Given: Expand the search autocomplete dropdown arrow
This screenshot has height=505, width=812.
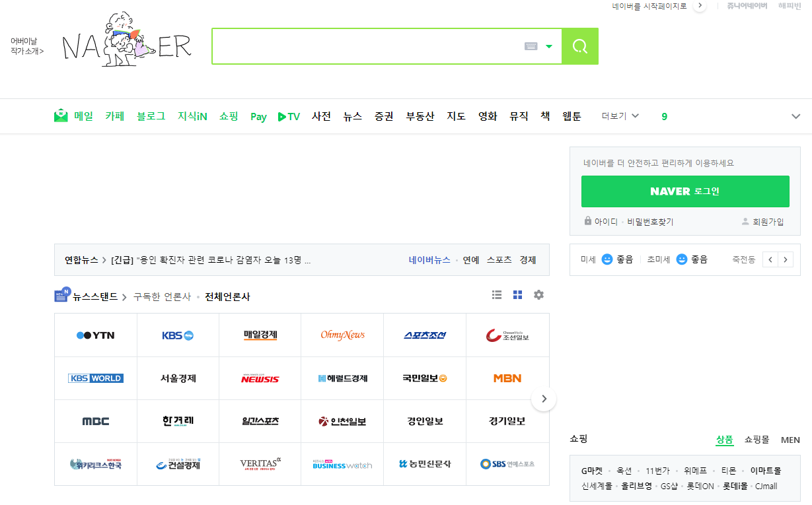Looking at the screenshot, I should 549,46.
